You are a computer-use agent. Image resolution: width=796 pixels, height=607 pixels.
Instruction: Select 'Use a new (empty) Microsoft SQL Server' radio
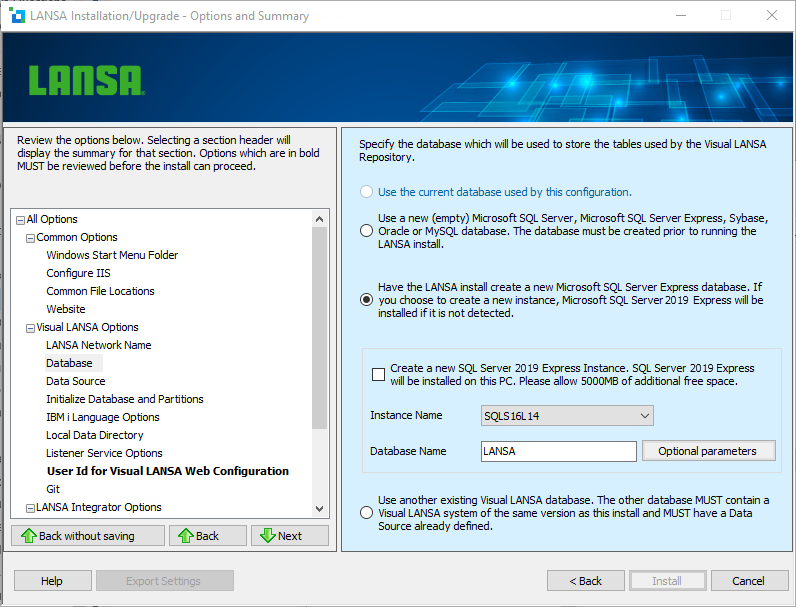click(x=366, y=231)
